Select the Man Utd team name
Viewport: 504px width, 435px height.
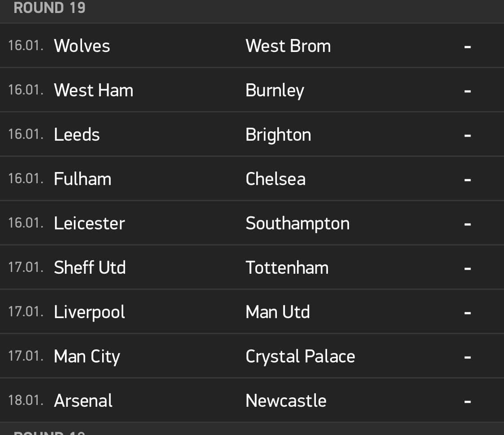(x=278, y=312)
